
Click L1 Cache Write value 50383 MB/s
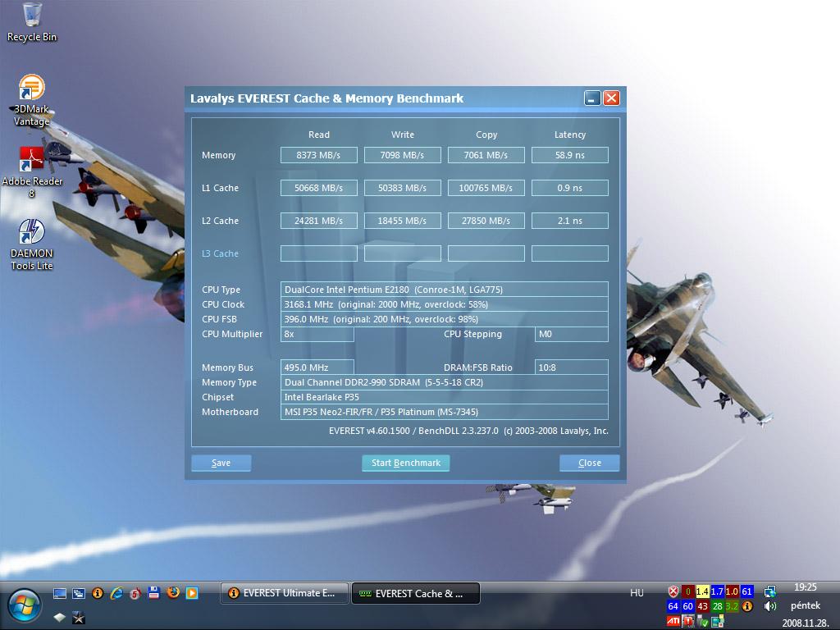coord(402,188)
